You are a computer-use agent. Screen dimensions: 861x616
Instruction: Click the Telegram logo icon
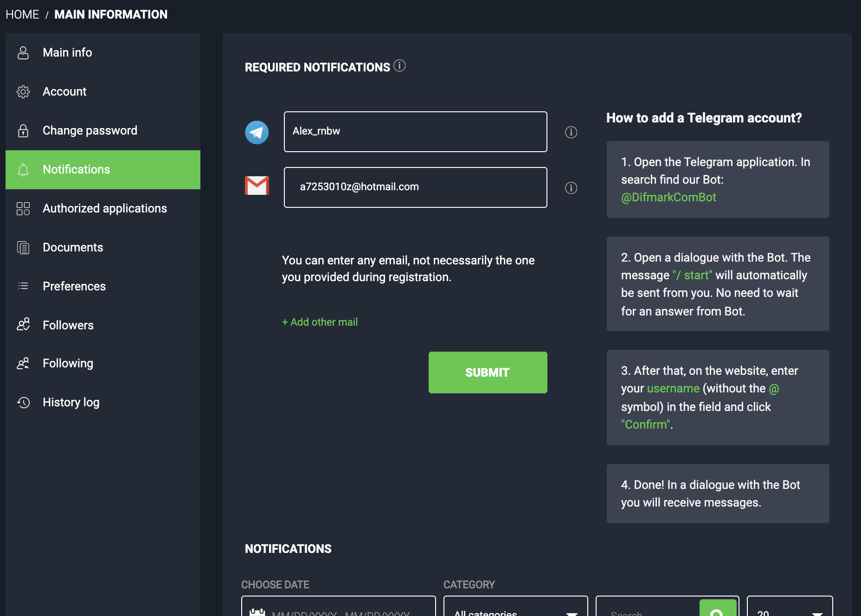[257, 132]
